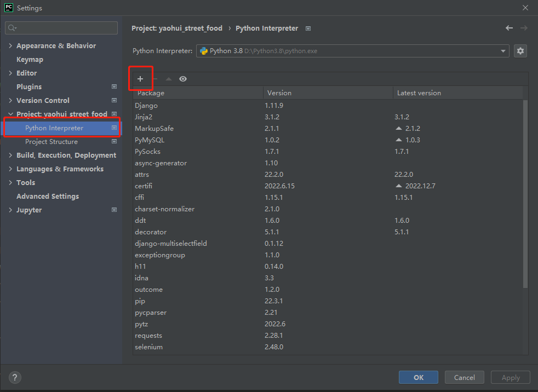Click the project-level icon on Jupyter row
This screenshot has width=538, height=392.
point(115,210)
